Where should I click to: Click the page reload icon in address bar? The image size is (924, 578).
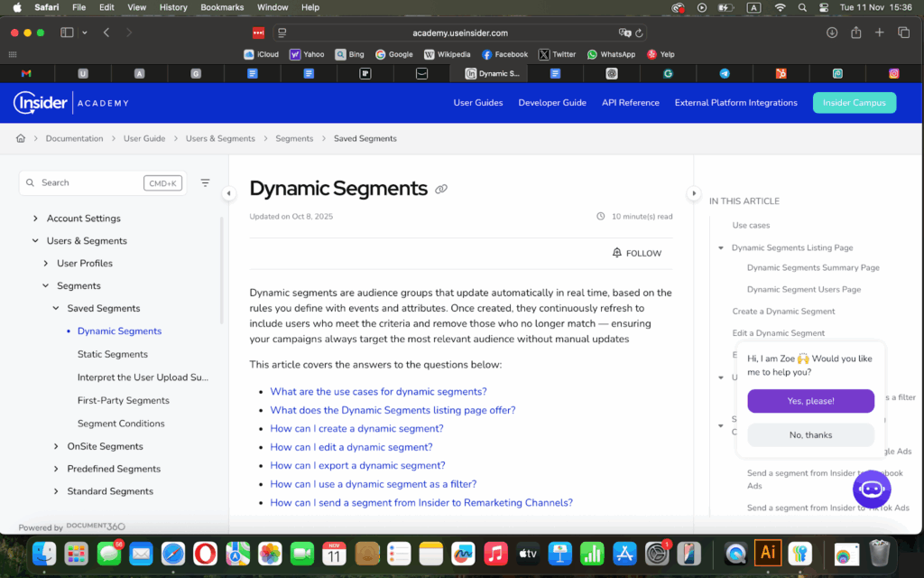tap(640, 33)
